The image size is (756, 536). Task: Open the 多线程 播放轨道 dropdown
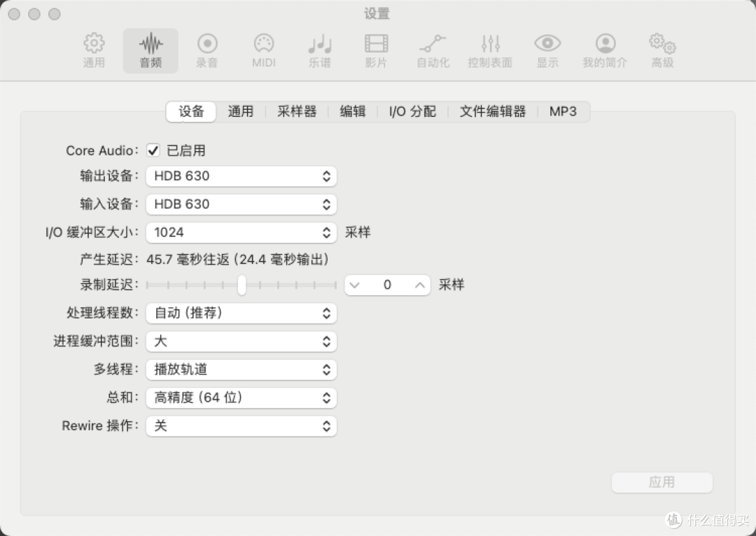click(x=241, y=369)
